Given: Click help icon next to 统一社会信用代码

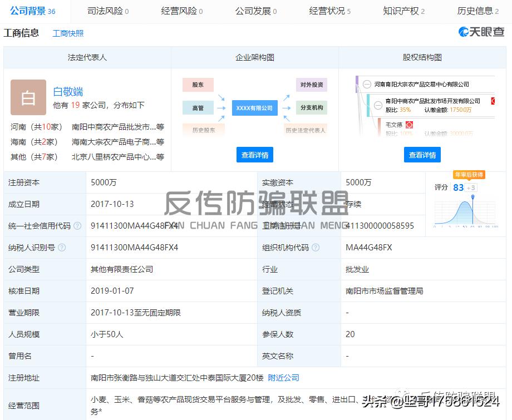Looking at the screenshot, I should tap(77, 226).
